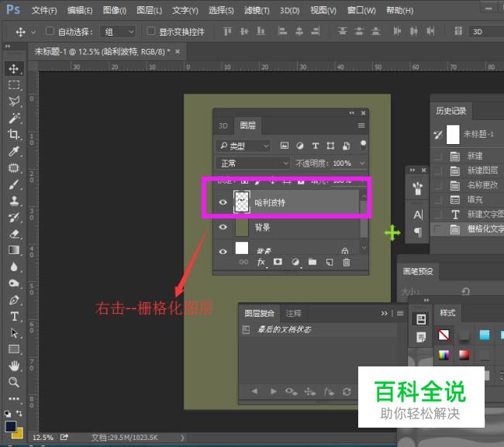The width and height of the screenshot is (504, 447).
Task: Select the 历史记录 panel tab
Action: [x=451, y=111]
